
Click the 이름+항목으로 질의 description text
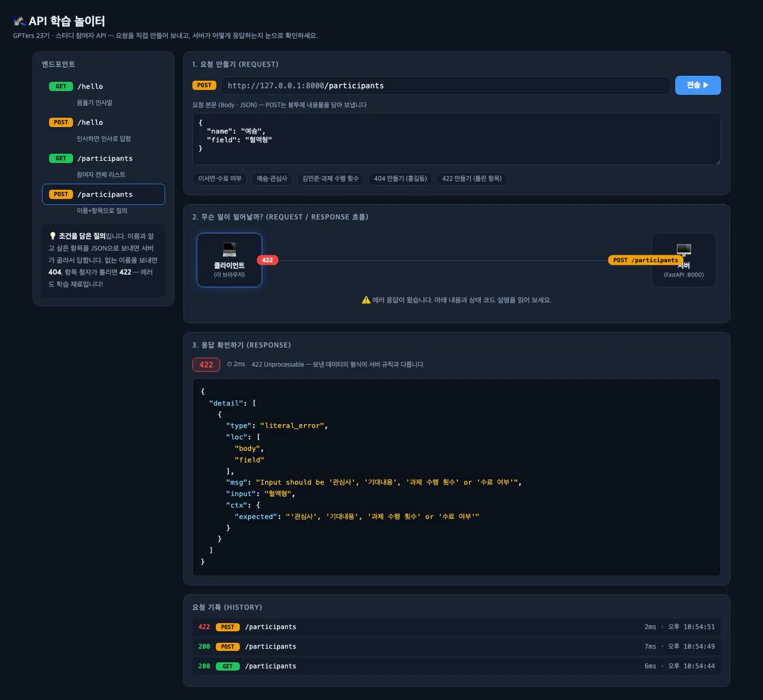(102, 210)
